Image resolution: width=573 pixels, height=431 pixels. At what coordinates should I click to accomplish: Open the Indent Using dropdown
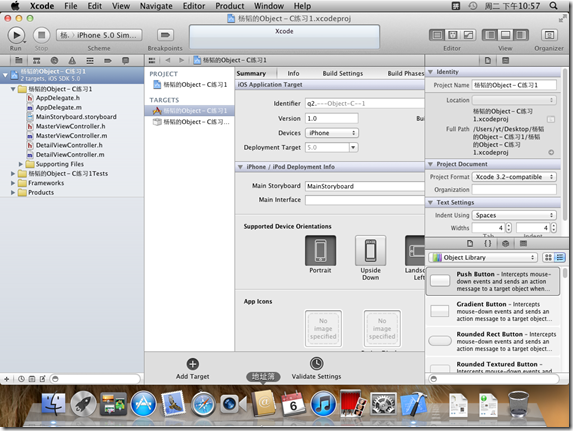pos(514,215)
